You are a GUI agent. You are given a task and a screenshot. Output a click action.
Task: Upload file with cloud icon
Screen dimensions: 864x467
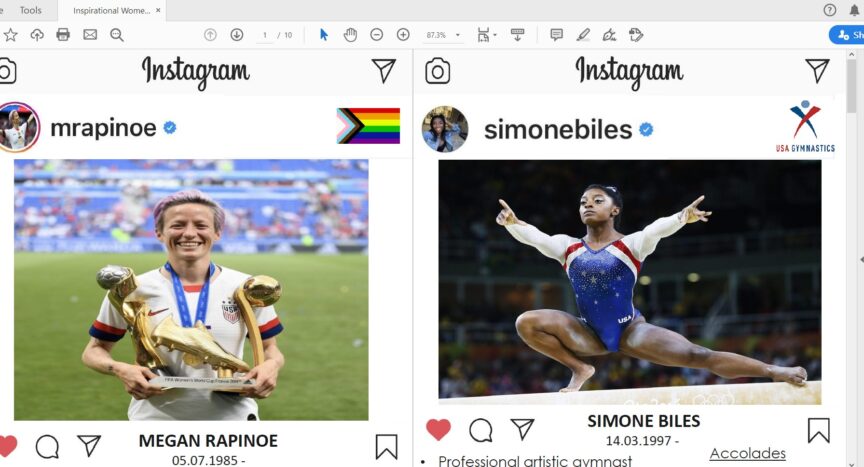click(37, 35)
